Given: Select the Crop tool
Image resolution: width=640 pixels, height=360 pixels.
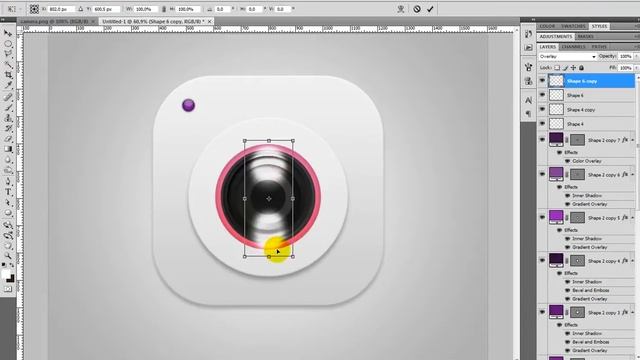Looking at the screenshot, I should (8, 75).
